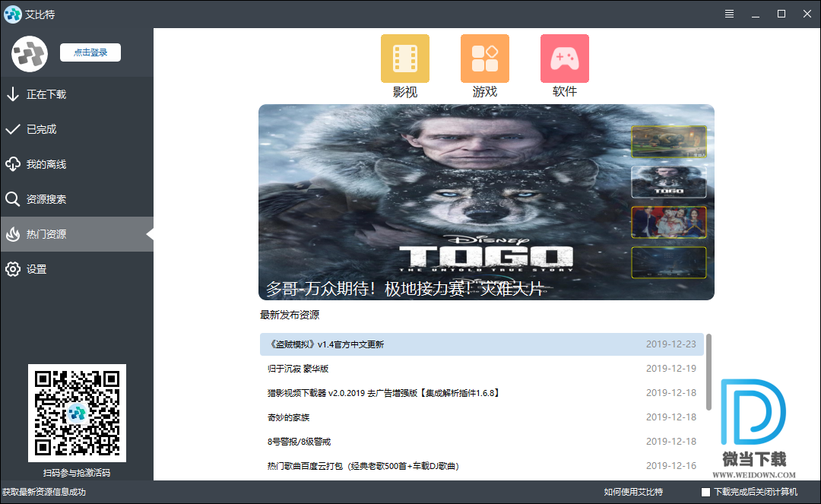Click the red gamepad 软件 category icon
The image size is (821, 504).
[564, 59]
